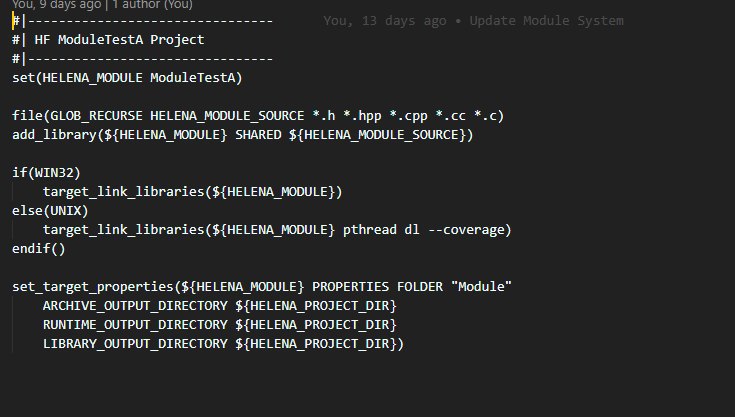This screenshot has height=417, width=735.
Task: Click the RUNTIME_OUTPUT_DIRECTORY property
Action: (x=134, y=325)
